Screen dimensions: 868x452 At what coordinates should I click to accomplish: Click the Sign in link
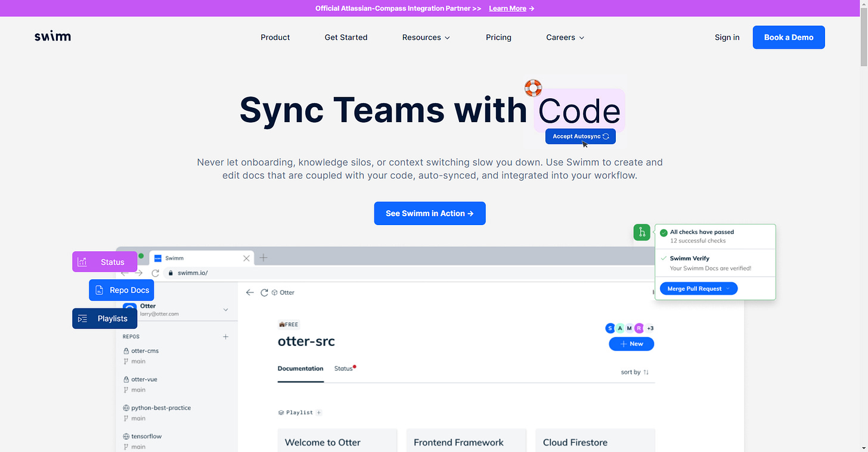point(727,37)
